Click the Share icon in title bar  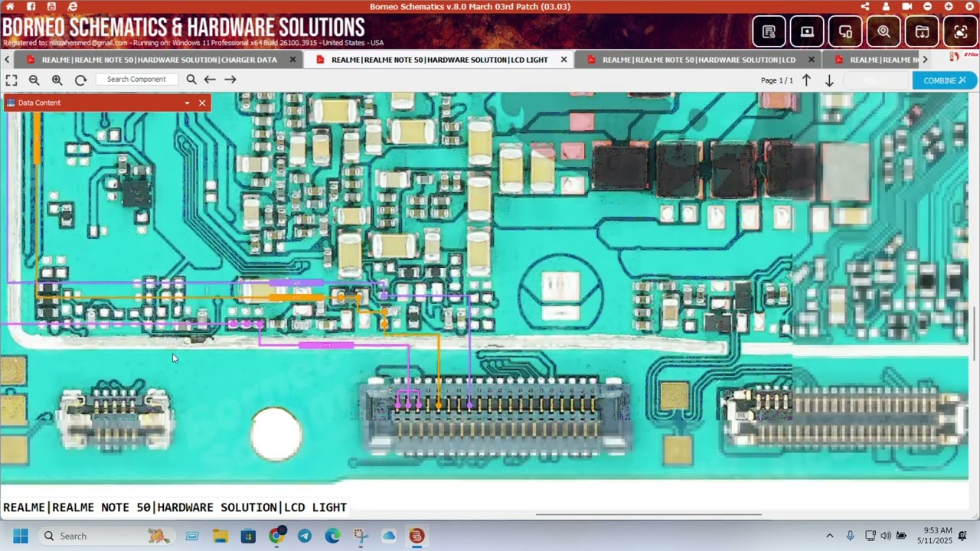(865, 6)
